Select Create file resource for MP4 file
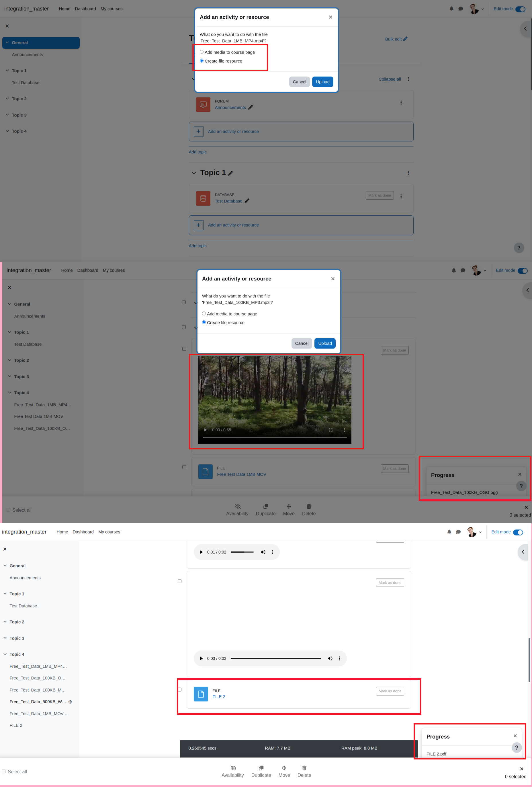 [x=202, y=61]
